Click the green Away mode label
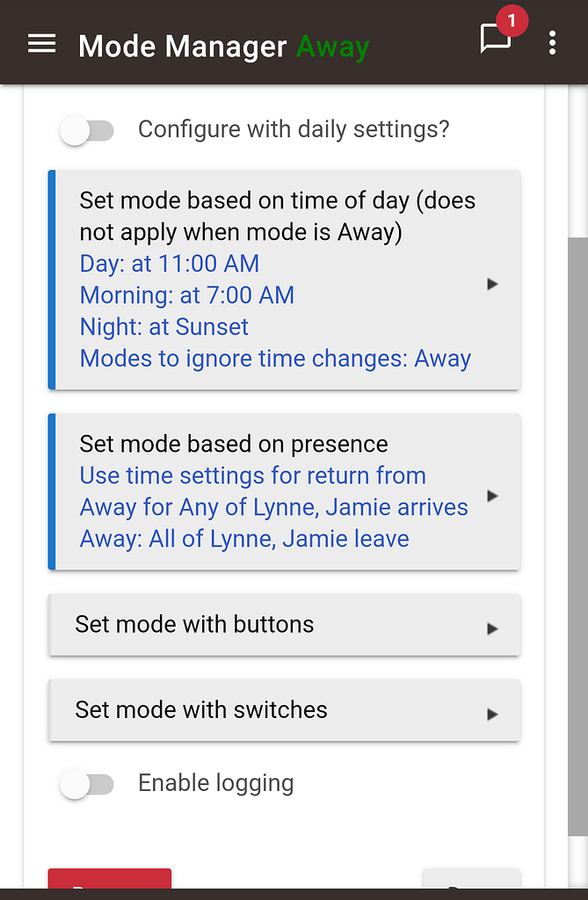Viewport: 588px width, 900px height. (x=332, y=47)
